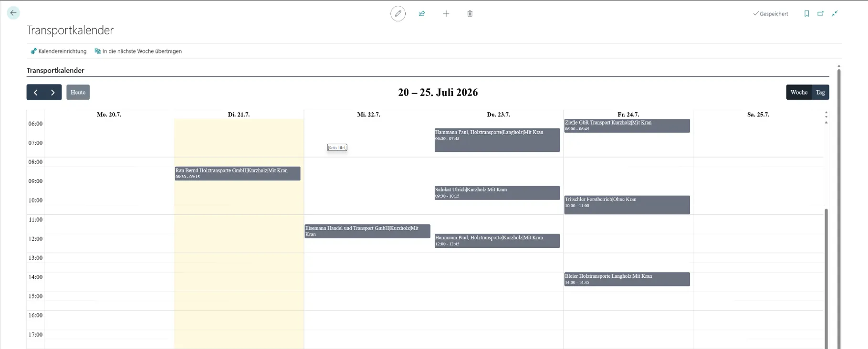Open page in new window icon
This screenshot has width=868, height=349.
click(x=821, y=14)
